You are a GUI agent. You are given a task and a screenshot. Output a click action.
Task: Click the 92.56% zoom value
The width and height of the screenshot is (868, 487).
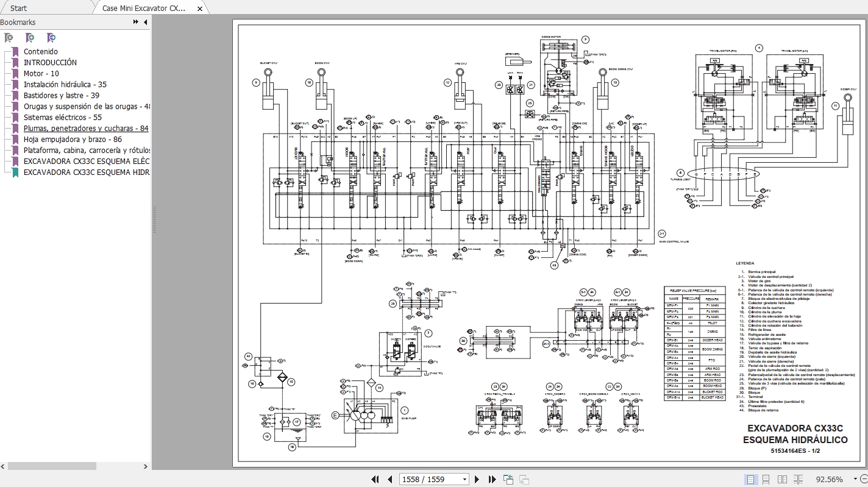tap(830, 480)
